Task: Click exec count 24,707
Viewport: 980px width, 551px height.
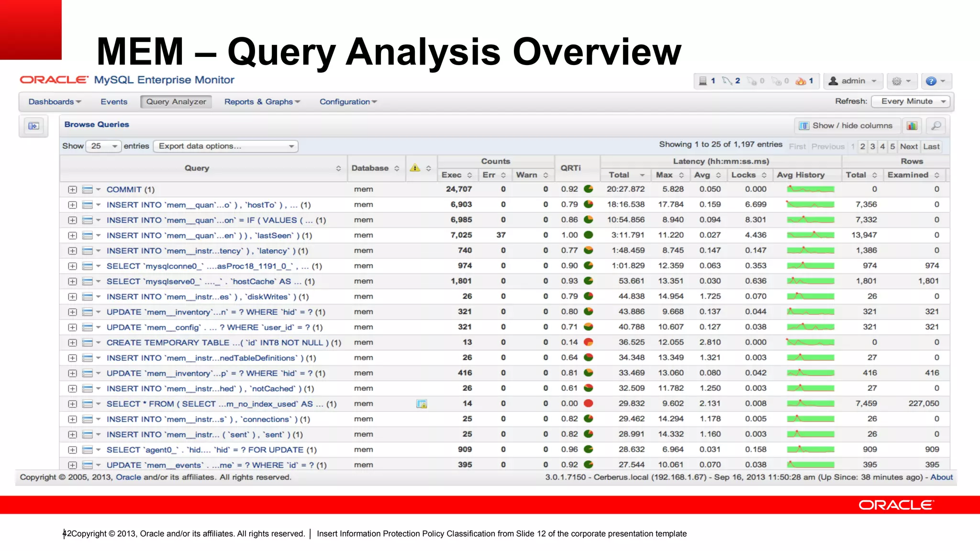Action: click(458, 189)
